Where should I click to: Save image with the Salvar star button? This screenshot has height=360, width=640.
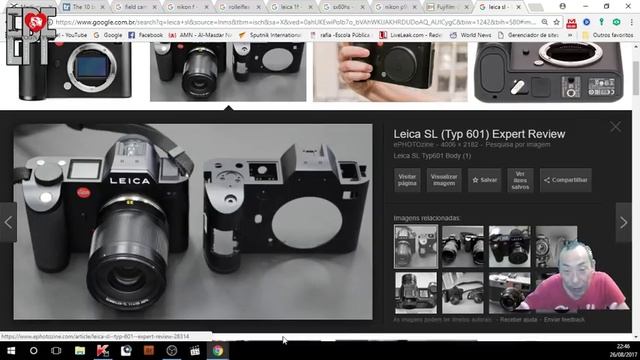pos(484,180)
